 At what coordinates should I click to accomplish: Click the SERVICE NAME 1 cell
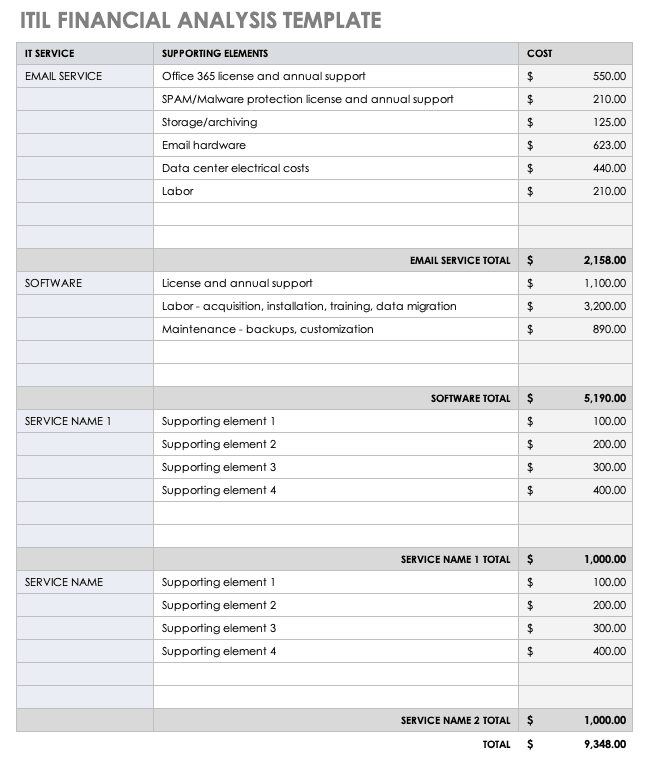coord(68,421)
